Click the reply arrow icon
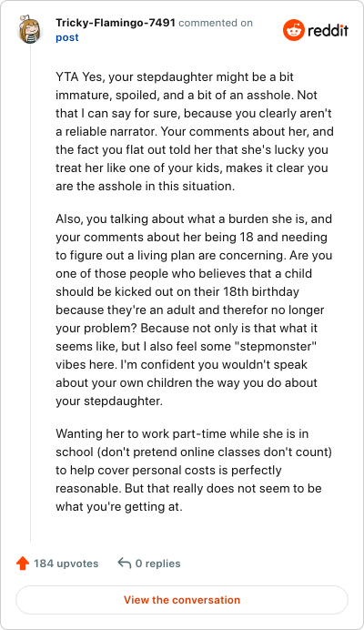The height and width of the screenshot is (630, 364). point(124,564)
